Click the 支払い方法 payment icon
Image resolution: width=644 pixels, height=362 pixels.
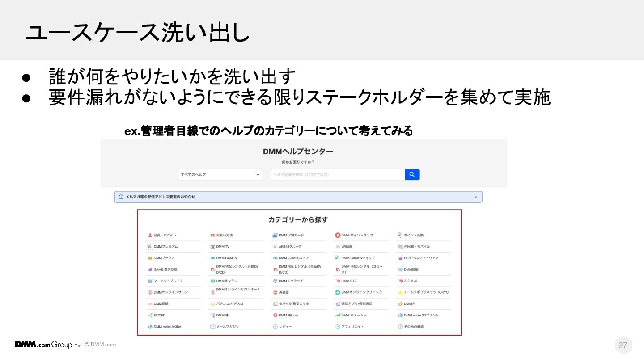click(213, 235)
